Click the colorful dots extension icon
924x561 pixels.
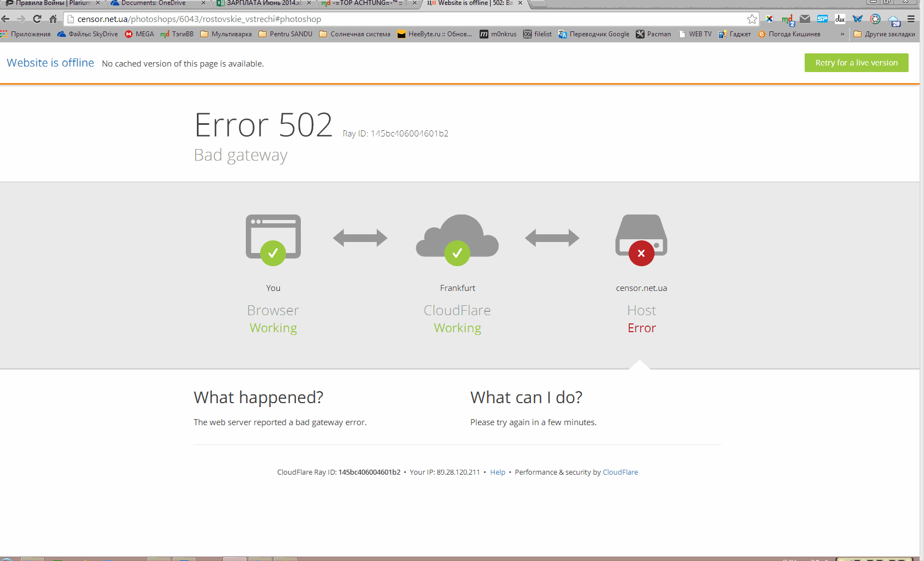[x=769, y=19]
